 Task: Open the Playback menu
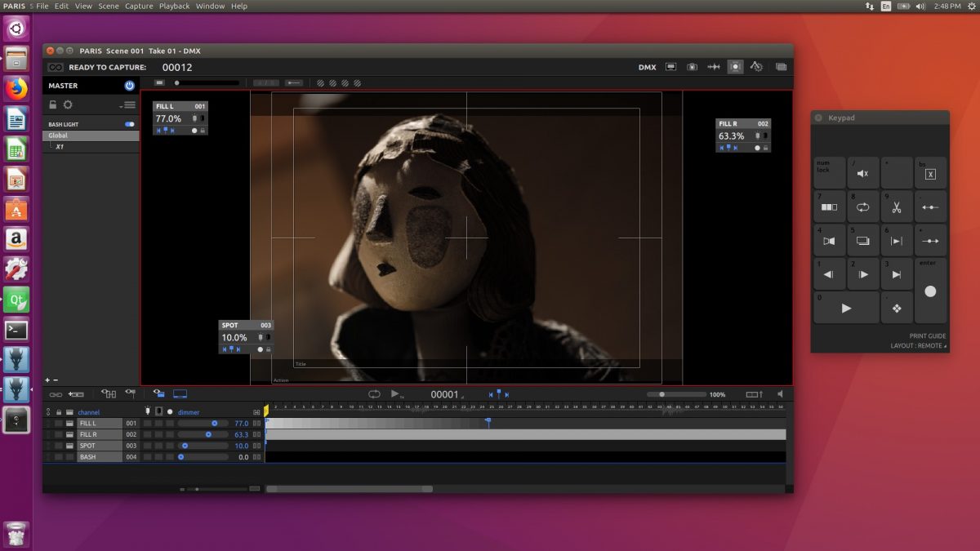[x=173, y=6]
